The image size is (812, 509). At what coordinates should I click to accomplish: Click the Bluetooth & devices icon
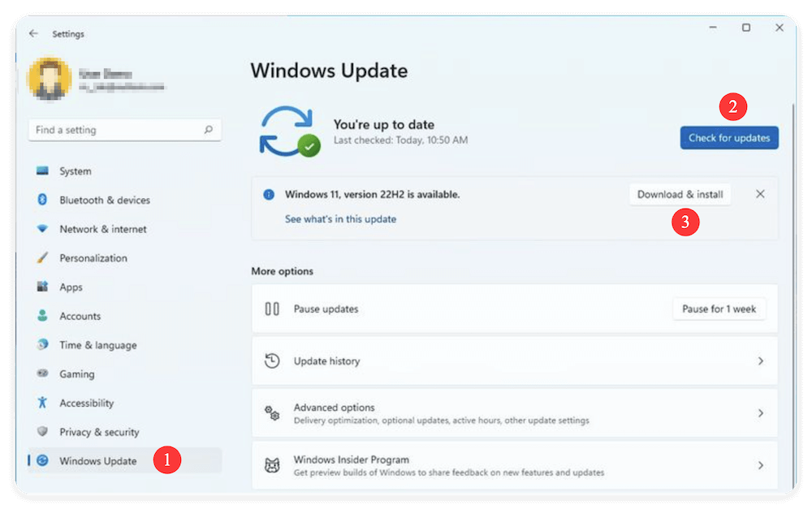[x=42, y=200]
